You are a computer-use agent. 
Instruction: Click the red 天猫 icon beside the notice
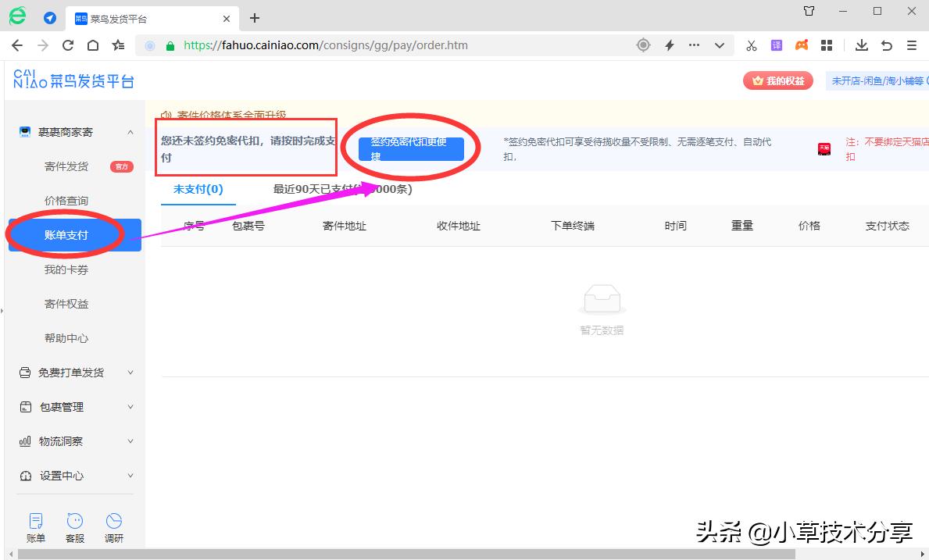coord(824,148)
